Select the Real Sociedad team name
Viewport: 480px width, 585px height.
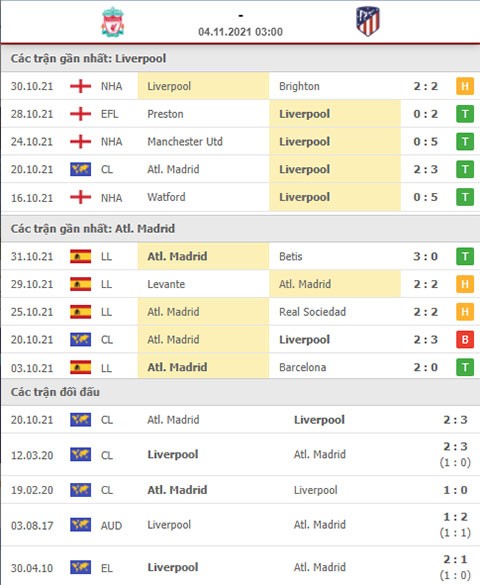[313, 312]
